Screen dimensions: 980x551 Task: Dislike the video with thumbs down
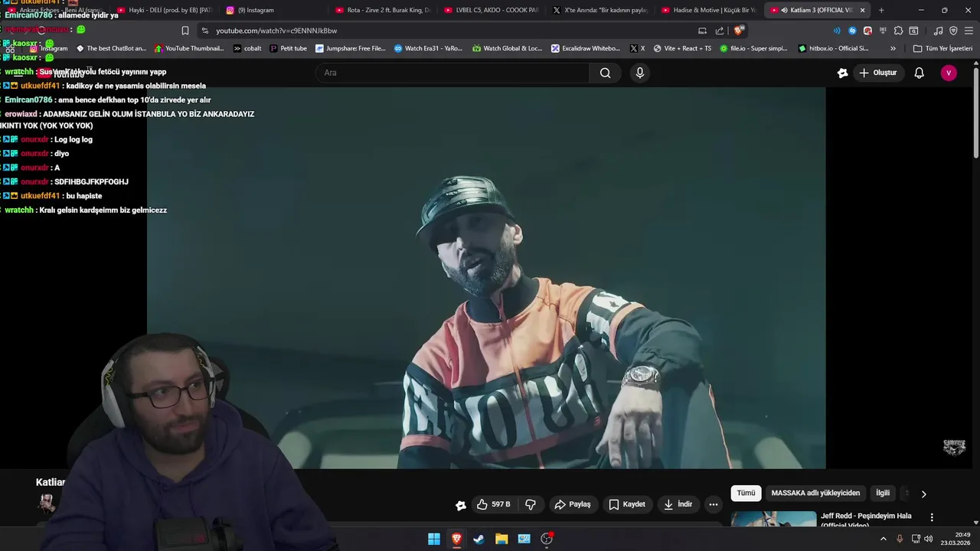(x=531, y=504)
